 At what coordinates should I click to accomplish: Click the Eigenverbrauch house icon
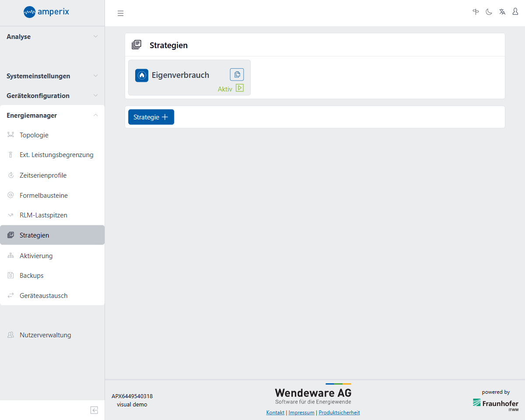(x=142, y=75)
